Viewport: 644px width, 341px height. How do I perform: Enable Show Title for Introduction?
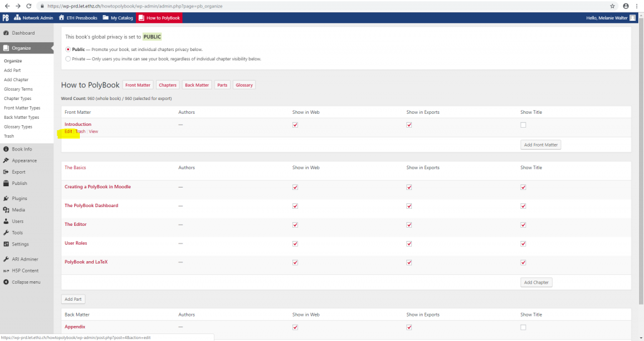click(523, 125)
